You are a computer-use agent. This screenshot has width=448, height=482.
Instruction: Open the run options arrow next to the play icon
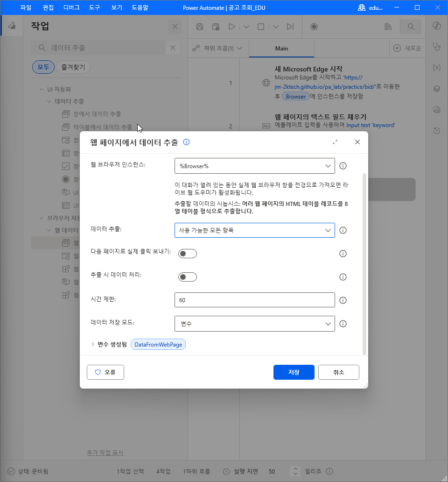[x=246, y=27]
